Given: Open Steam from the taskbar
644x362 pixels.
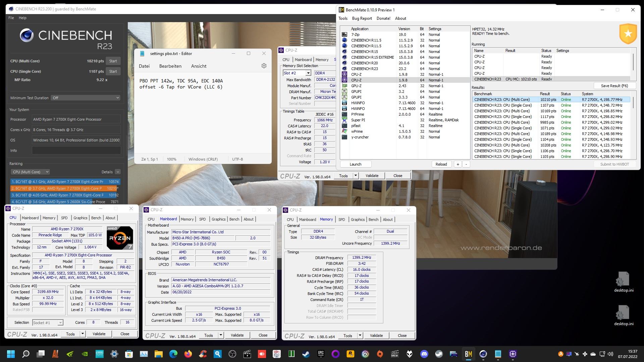Looking at the screenshot, I should coord(306,354).
